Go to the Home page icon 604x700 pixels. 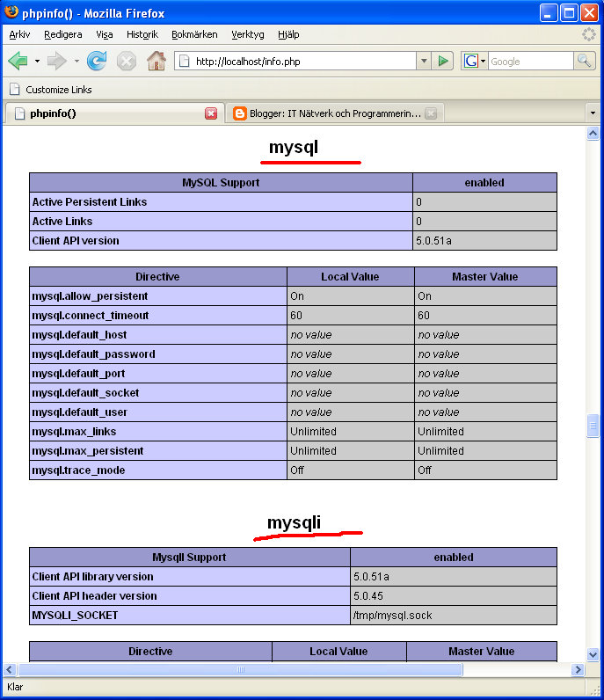click(156, 61)
